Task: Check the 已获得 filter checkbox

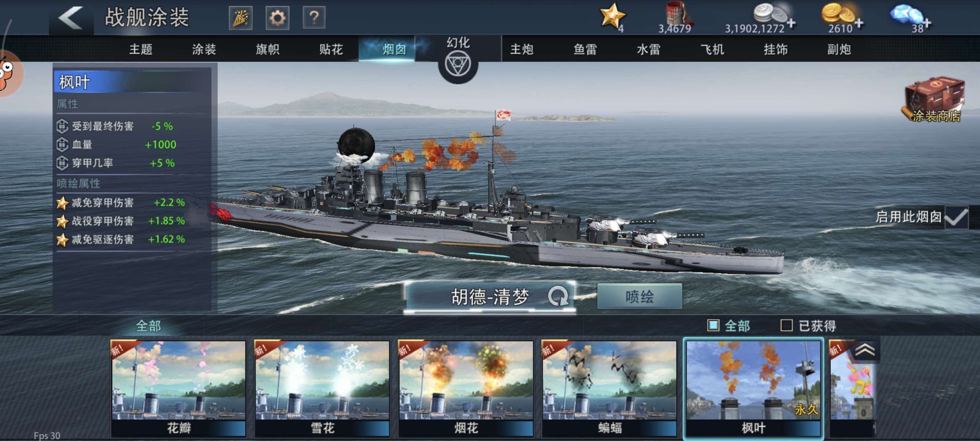Action: [x=786, y=325]
